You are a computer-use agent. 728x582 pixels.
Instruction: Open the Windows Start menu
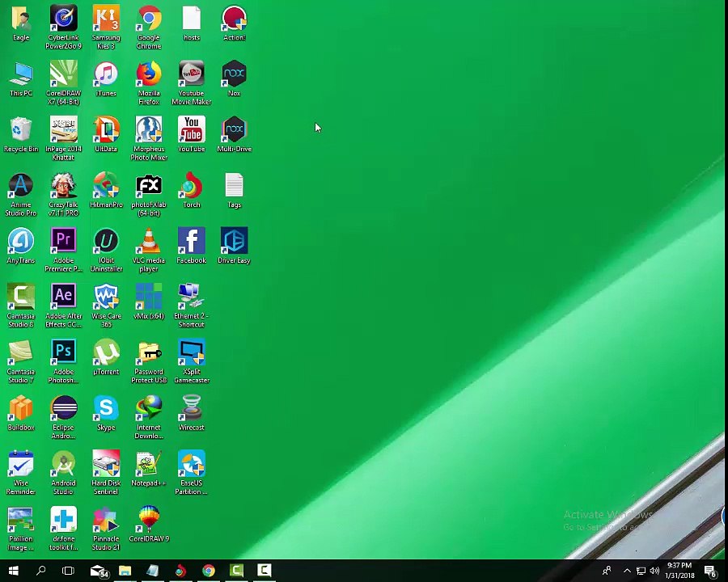(x=14, y=571)
